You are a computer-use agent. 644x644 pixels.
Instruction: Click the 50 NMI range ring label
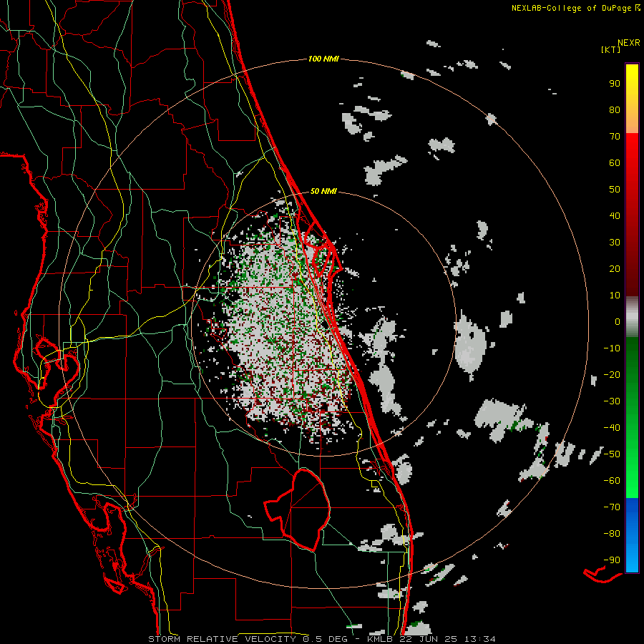[x=323, y=191]
